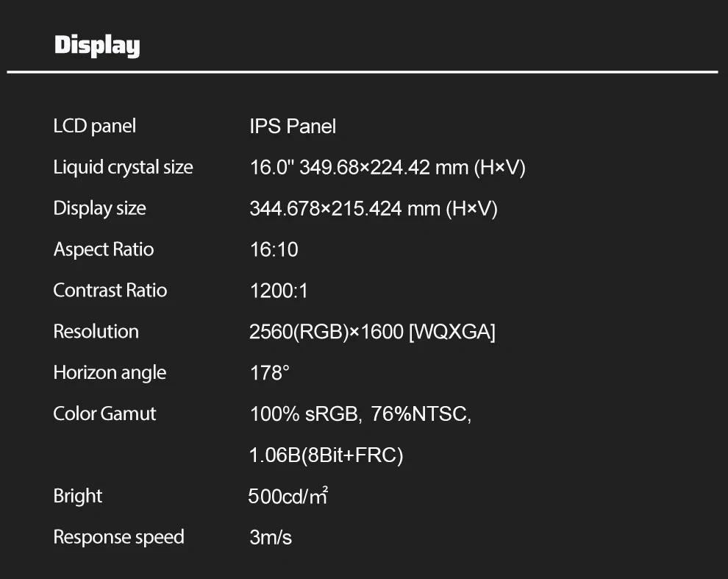
Task: Select the 16.0" 349.68×224.42 mm value
Action: [x=388, y=168]
